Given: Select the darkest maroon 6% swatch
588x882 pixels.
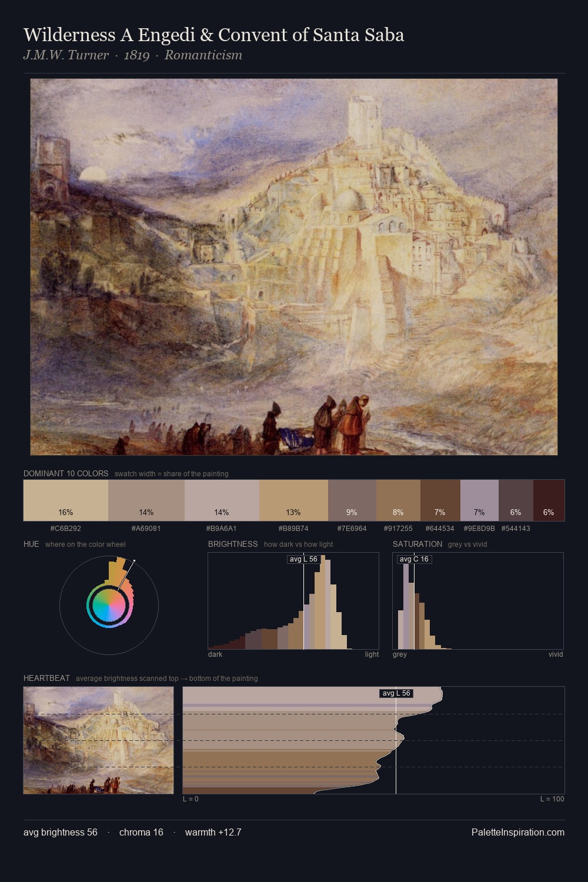Looking at the screenshot, I should click(x=549, y=500).
